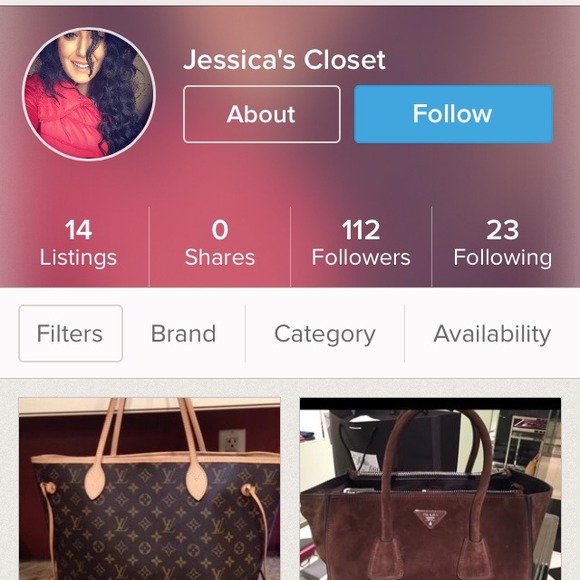The image size is (580, 580).
Task: Open Jessica's circular profile photo
Action: coord(89,94)
